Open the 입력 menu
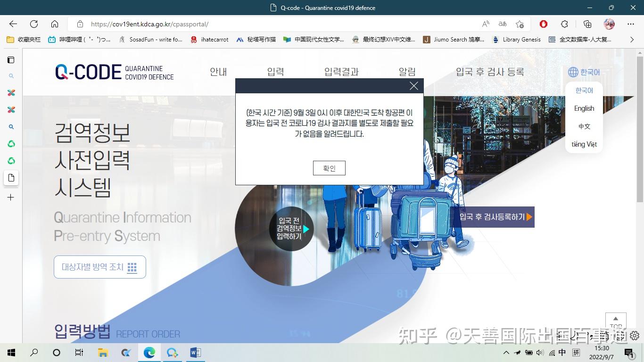Image resolution: width=644 pixels, height=362 pixels. [275, 72]
